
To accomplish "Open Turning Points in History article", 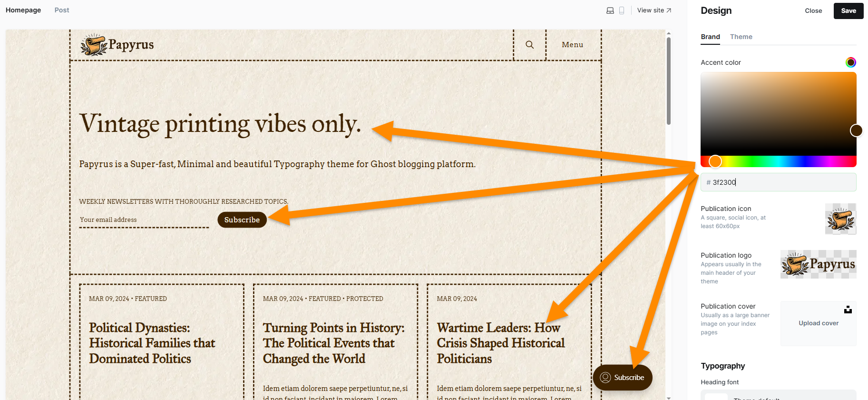I will coord(334,343).
